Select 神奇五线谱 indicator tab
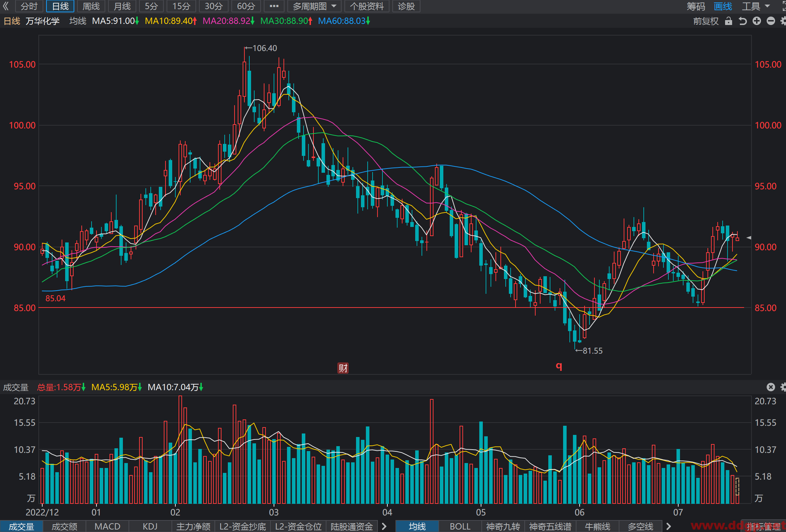The height and width of the screenshot is (532, 786). coord(550,526)
